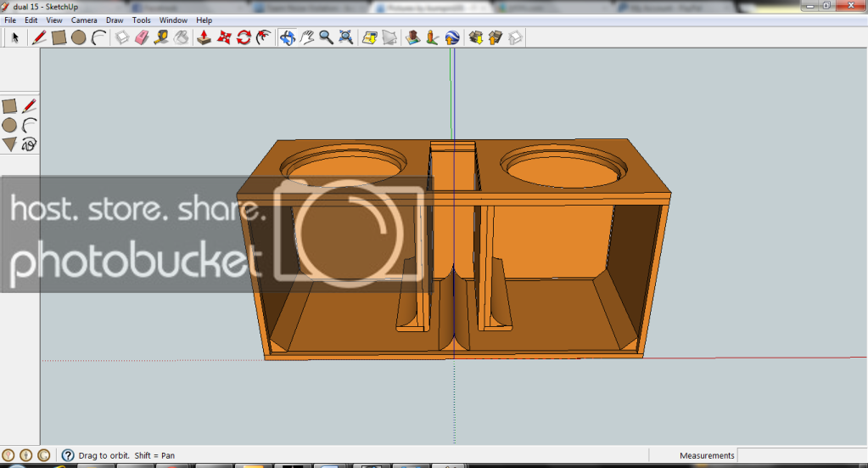868x468 pixels.
Task: Click the first round status bar icon
Action: tap(8, 455)
